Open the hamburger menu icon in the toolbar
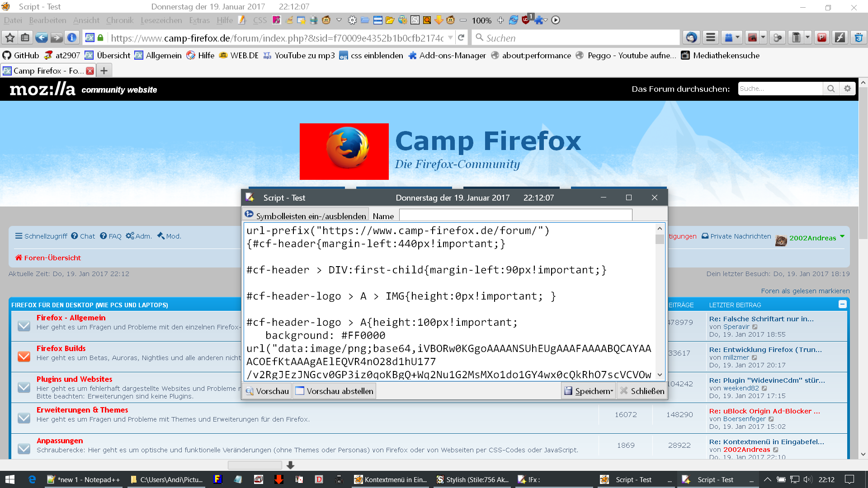 (x=711, y=38)
